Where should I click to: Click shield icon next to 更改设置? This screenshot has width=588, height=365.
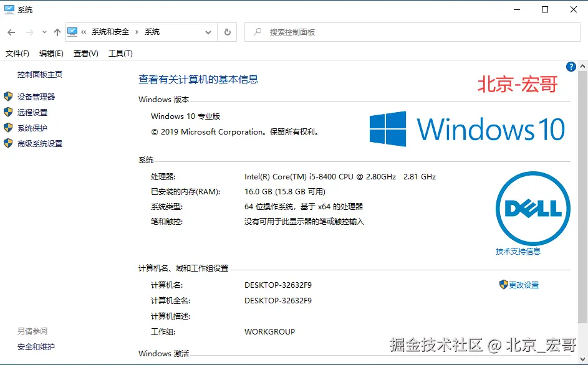click(x=504, y=285)
